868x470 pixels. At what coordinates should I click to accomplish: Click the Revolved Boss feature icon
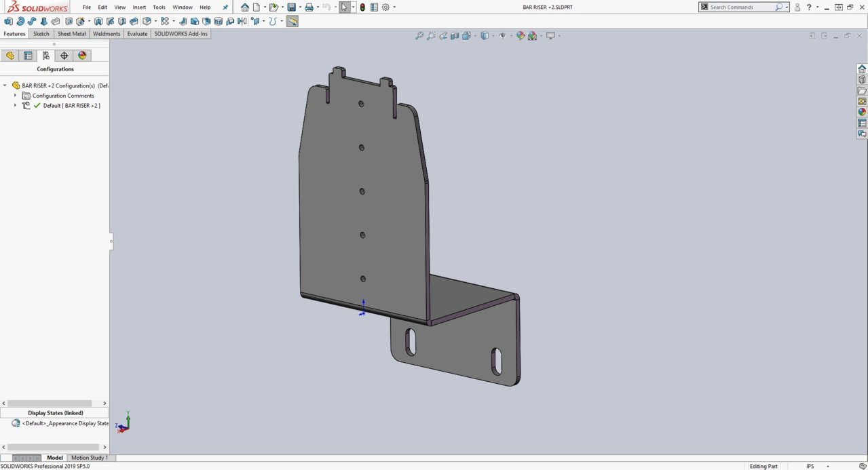[x=20, y=22]
